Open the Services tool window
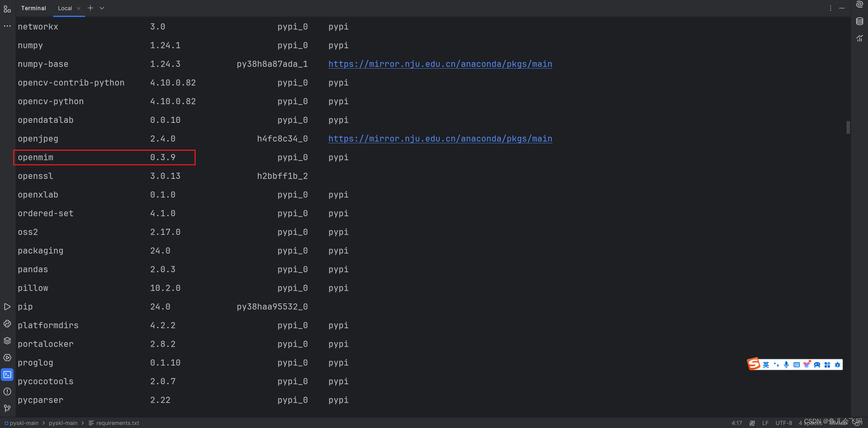 tap(7, 357)
